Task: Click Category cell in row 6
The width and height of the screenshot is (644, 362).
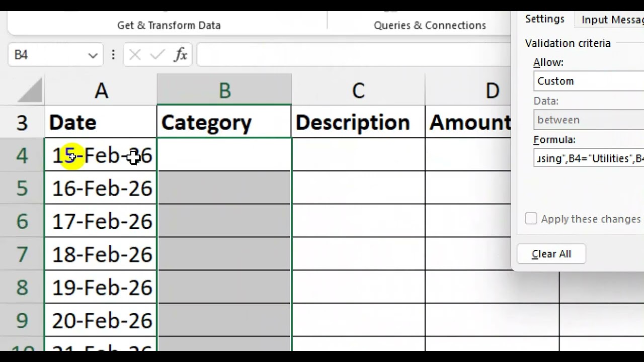Action: coord(224,221)
